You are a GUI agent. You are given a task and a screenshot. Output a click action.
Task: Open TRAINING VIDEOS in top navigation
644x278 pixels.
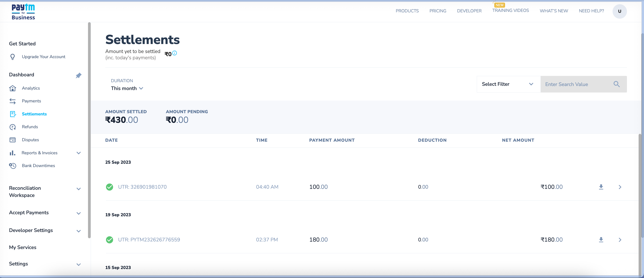click(510, 11)
